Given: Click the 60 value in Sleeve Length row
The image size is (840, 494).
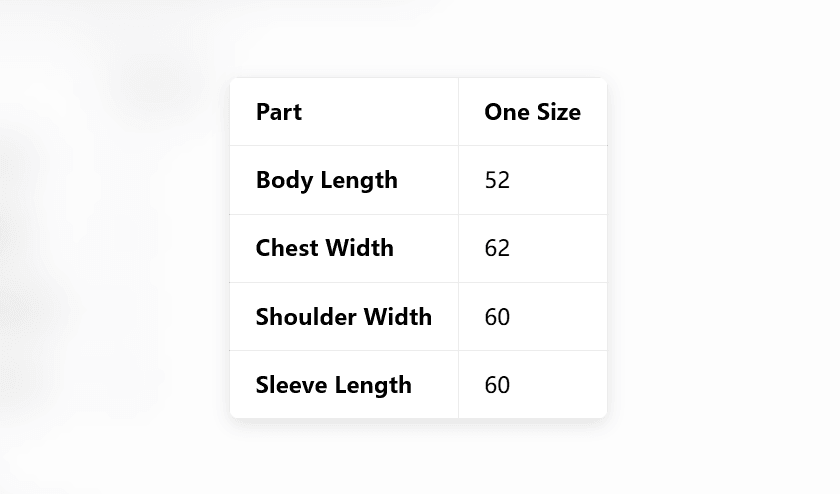Looking at the screenshot, I should [x=497, y=385].
